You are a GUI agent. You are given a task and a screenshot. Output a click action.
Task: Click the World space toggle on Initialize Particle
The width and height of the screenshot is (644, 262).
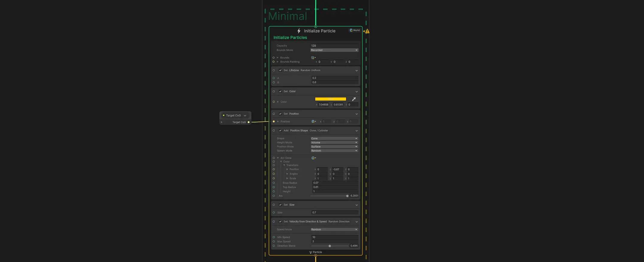pos(355,30)
